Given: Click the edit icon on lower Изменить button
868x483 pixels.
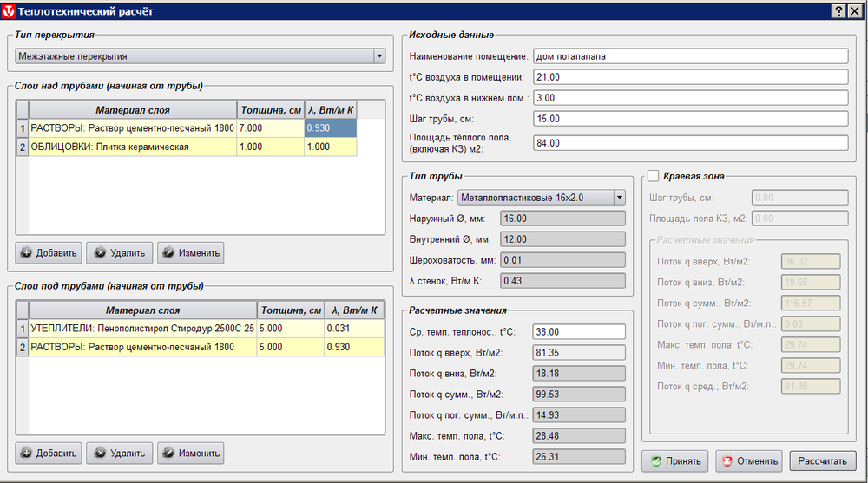Looking at the screenshot, I should (x=168, y=453).
